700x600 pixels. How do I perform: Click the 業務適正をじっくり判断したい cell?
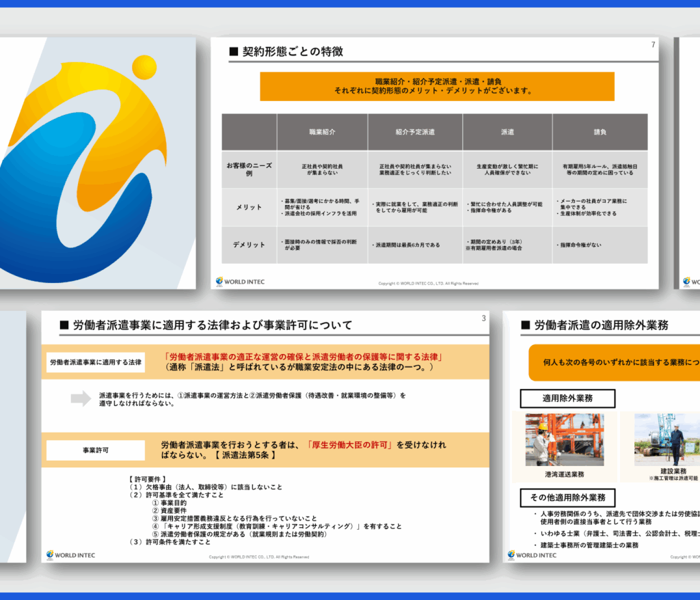click(415, 169)
